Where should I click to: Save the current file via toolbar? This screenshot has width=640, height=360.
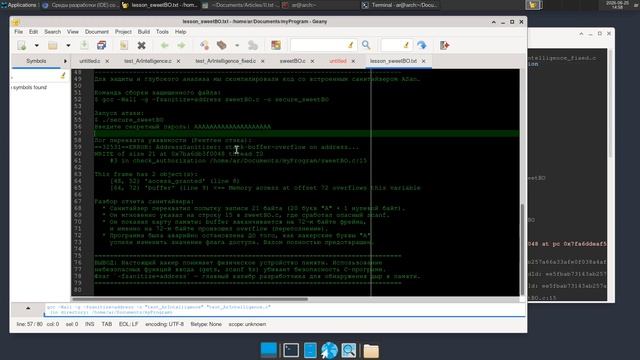84,45
